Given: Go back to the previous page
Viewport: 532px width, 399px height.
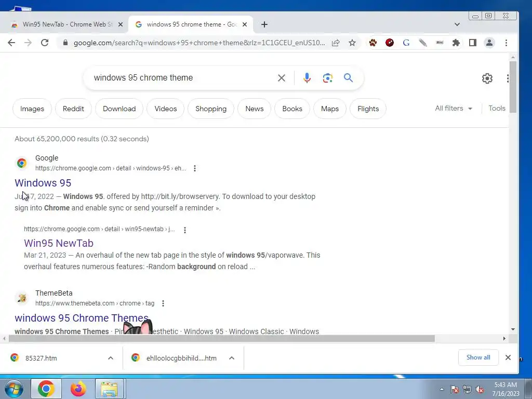Looking at the screenshot, I should (11, 43).
